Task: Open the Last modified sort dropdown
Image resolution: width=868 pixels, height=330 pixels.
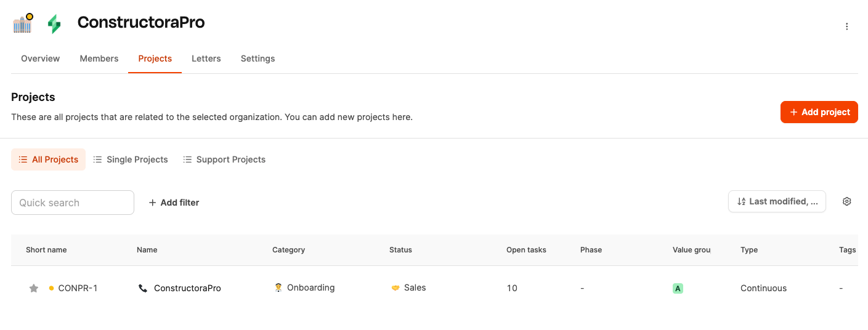Action: (777, 201)
